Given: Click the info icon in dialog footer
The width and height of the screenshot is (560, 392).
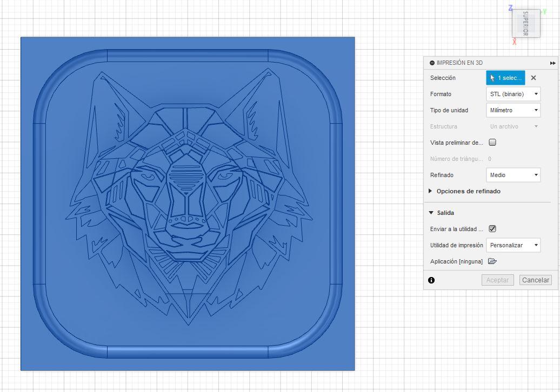Looking at the screenshot, I should pyautogui.click(x=431, y=280).
